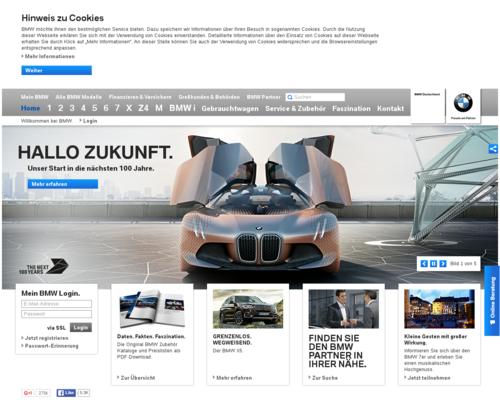This screenshot has width=500, height=400.
Task: Select the 4 series navigation item
Action: coord(83,108)
